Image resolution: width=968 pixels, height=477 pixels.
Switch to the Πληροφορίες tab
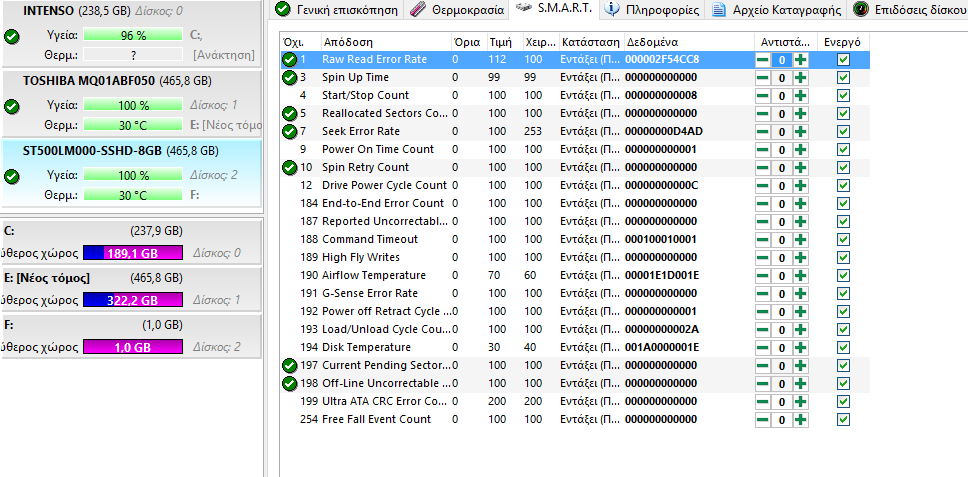653,10
